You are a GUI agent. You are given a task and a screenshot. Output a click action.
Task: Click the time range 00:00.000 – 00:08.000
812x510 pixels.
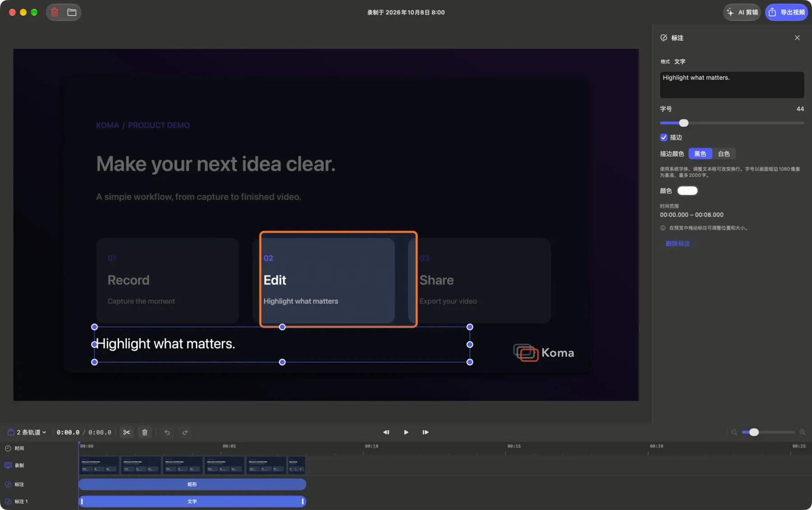[x=692, y=215]
